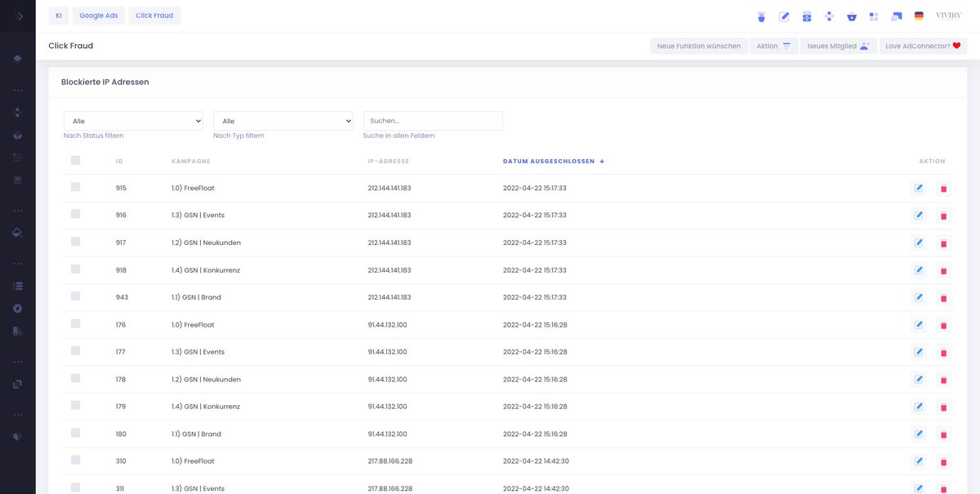Click '1.1) GSN | Brand' in row 943

click(196, 297)
